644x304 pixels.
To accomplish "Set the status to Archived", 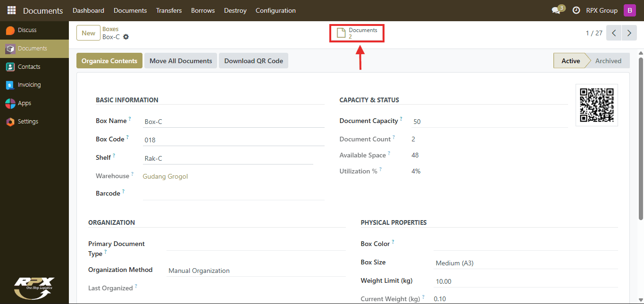I will pos(608,61).
